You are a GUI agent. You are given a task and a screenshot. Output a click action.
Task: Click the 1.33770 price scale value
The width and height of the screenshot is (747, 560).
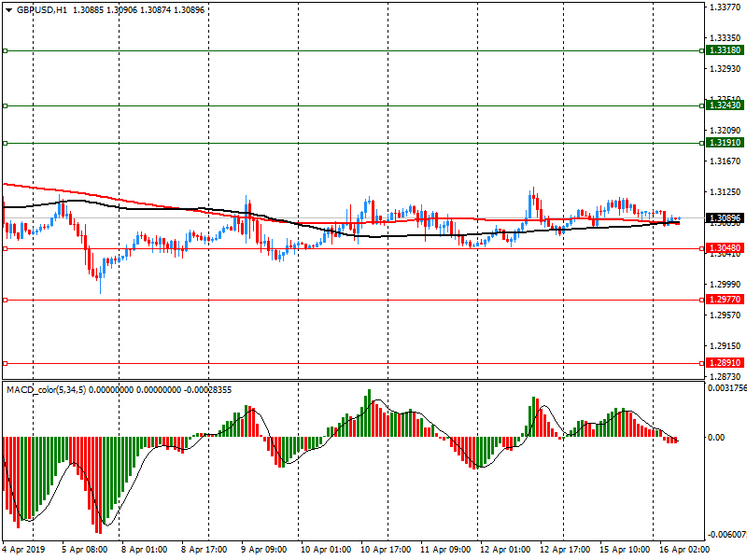pyautogui.click(x=726, y=7)
